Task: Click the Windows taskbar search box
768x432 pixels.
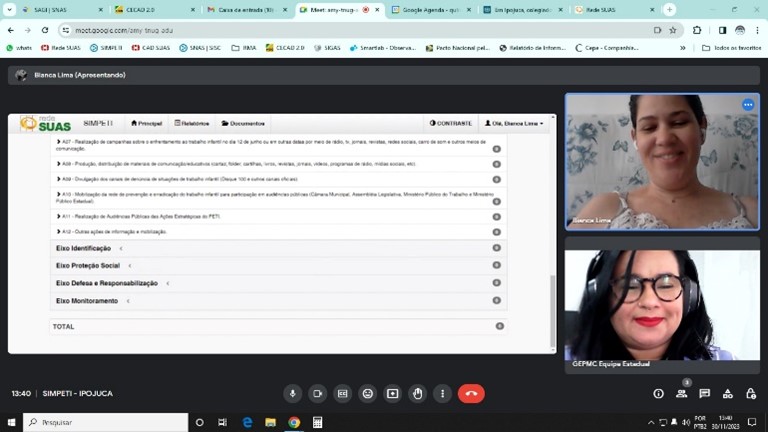Action: (105, 422)
